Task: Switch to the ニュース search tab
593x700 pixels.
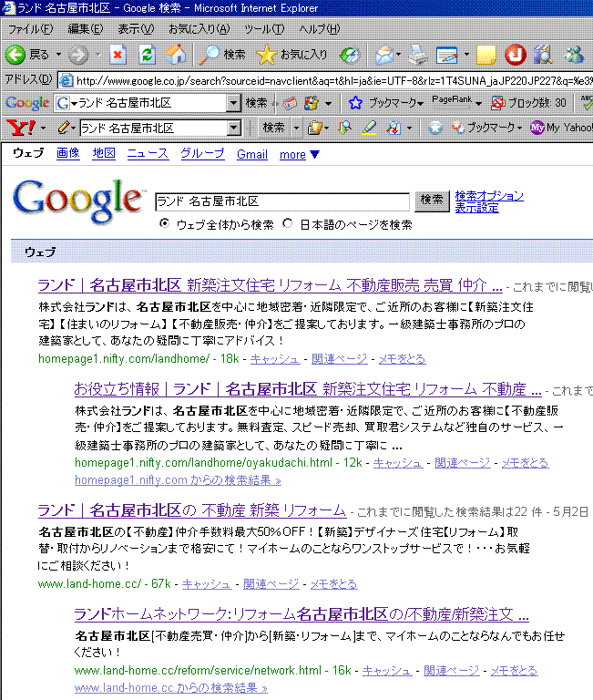Action: (x=148, y=154)
